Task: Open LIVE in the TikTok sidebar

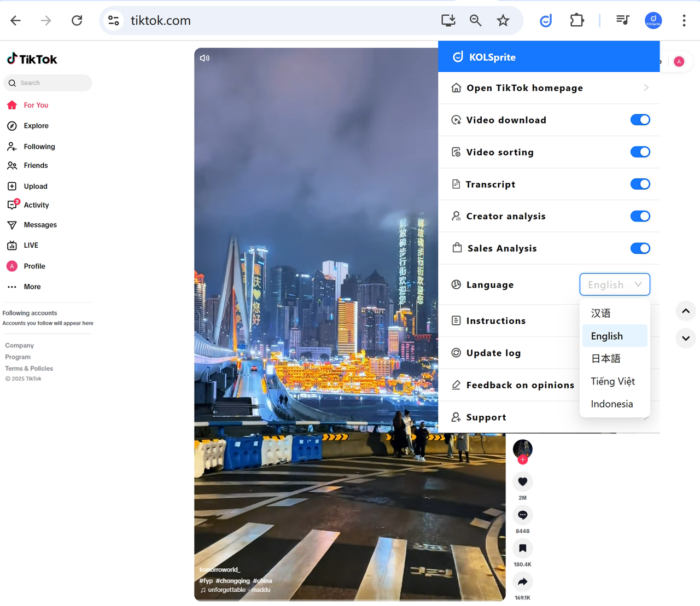Action: pos(31,246)
